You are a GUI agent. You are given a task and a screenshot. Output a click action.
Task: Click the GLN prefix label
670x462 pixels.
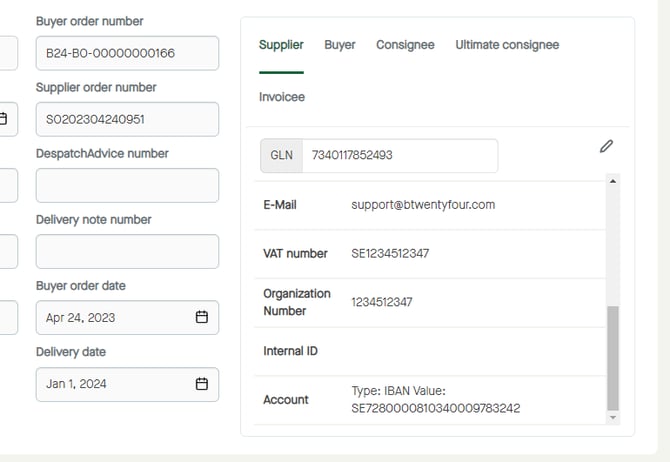pyautogui.click(x=282, y=156)
